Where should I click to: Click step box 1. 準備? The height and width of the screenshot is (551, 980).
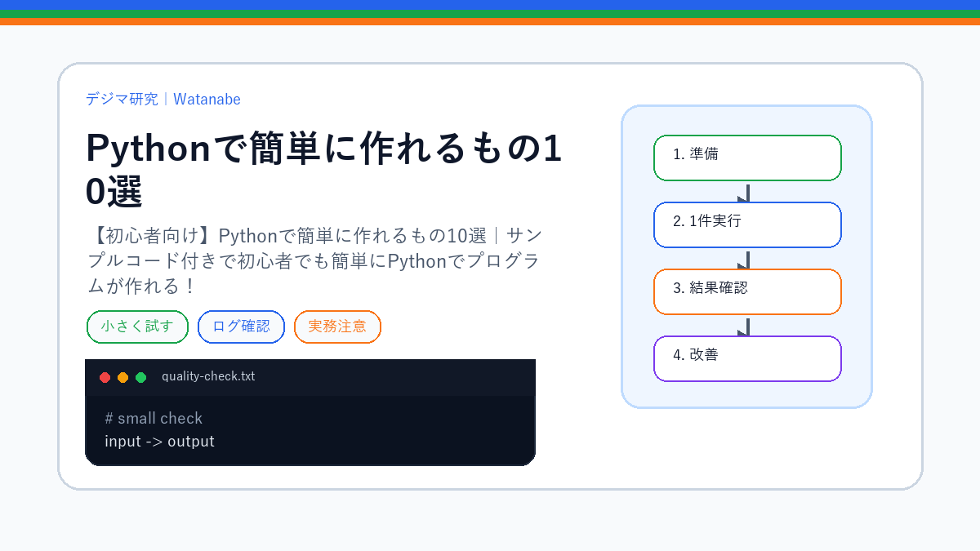click(747, 158)
